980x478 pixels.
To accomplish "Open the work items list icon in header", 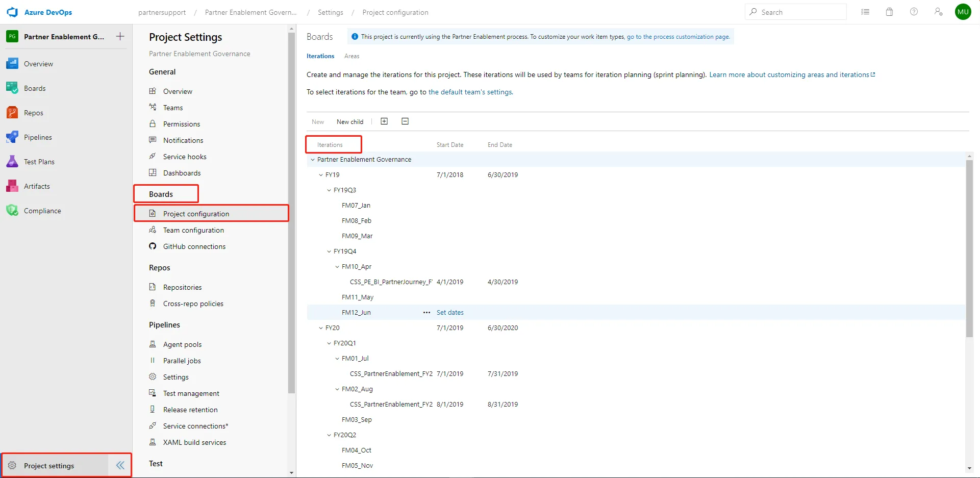I will (x=865, y=12).
